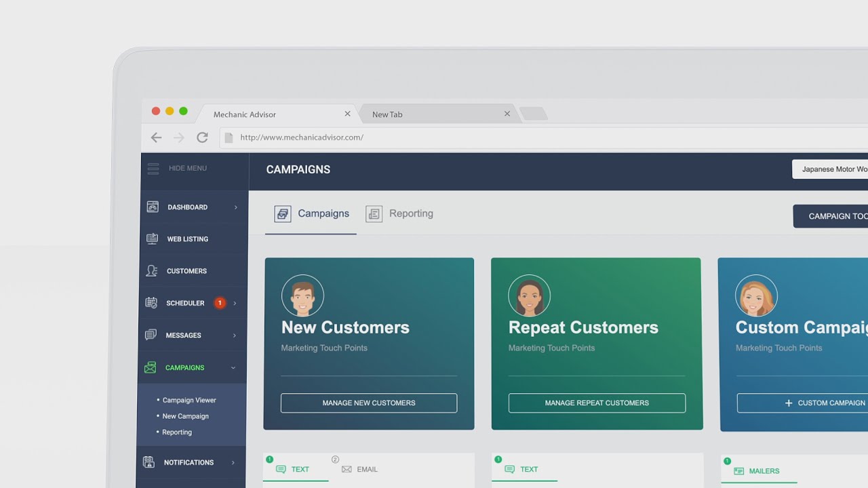Click the plus icon on Custom Campaign button

789,403
